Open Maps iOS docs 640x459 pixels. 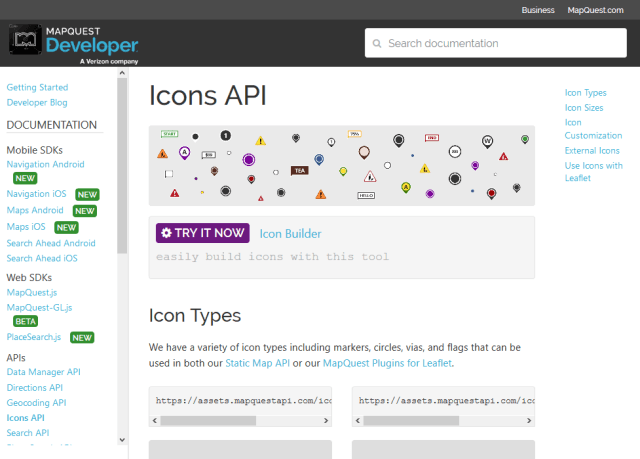pyautogui.click(x=26, y=226)
